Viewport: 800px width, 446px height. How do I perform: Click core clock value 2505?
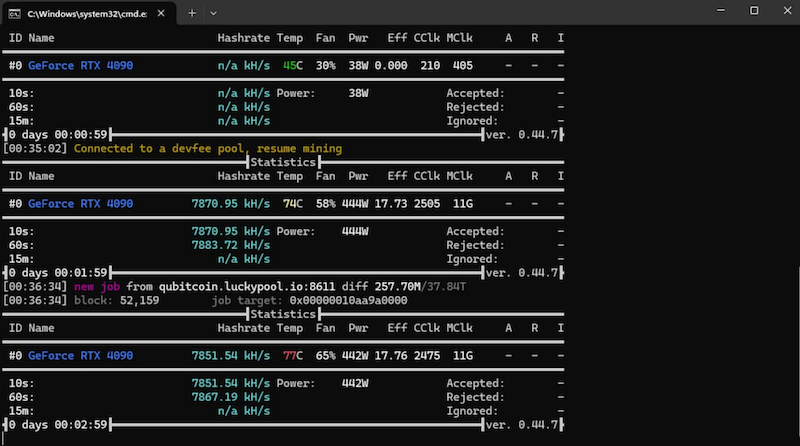427,204
